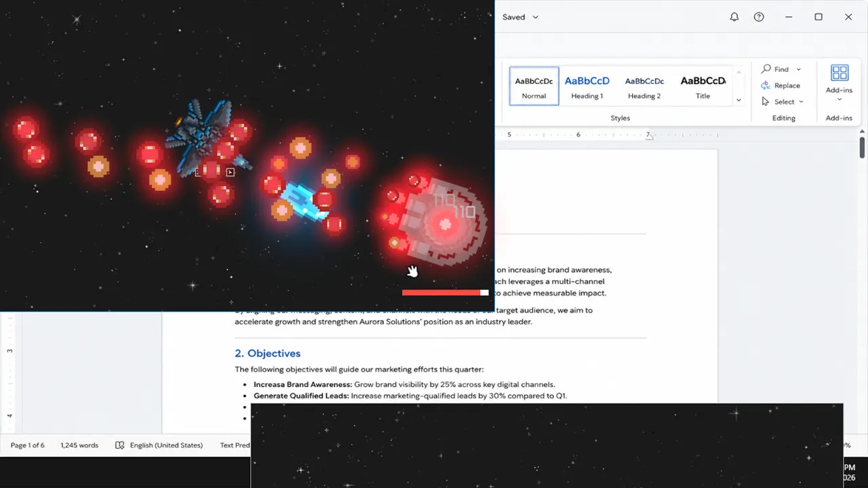The image size is (868, 488).
Task: Click the 2. Objectives heading
Action: [268, 353]
